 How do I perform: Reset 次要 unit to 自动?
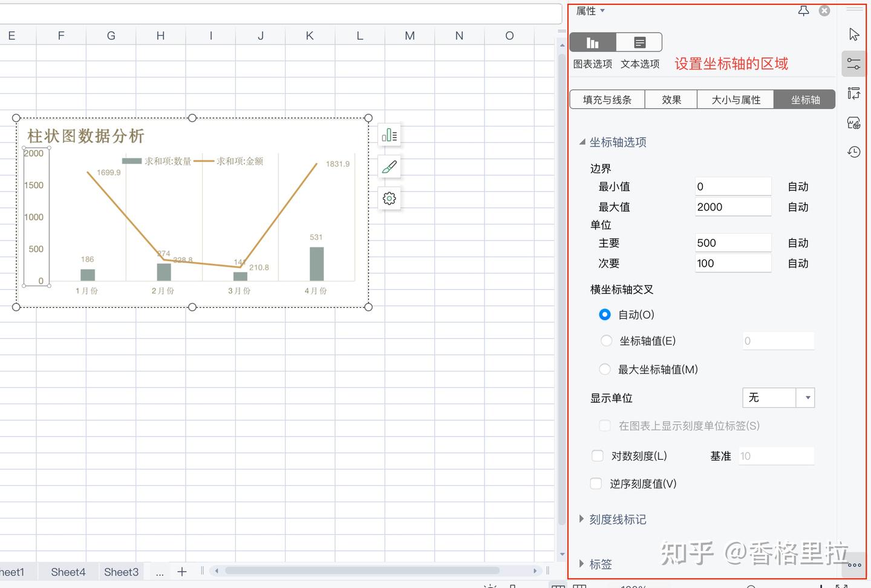(798, 263)
